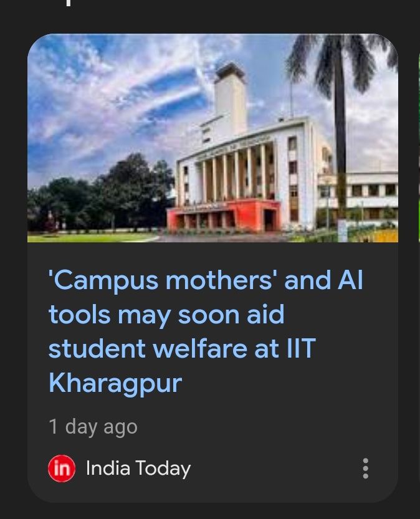This screenshot has width=420, height=519.
Task: Click the headline line 'student welfare at IIT'
Action: point(182,348)
